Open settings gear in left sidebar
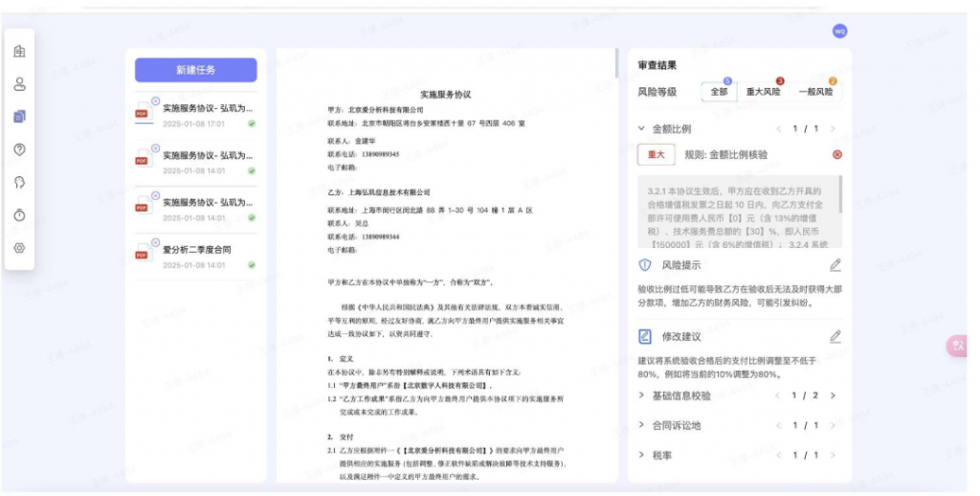Image resolution: width=980 pixels, height=496 pixels. point(19,248)
